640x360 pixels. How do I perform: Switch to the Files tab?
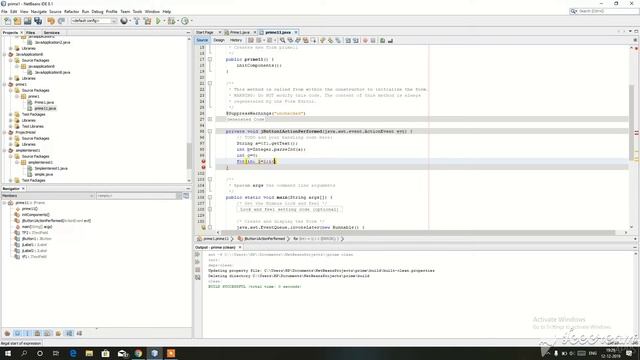coord(31,32)
